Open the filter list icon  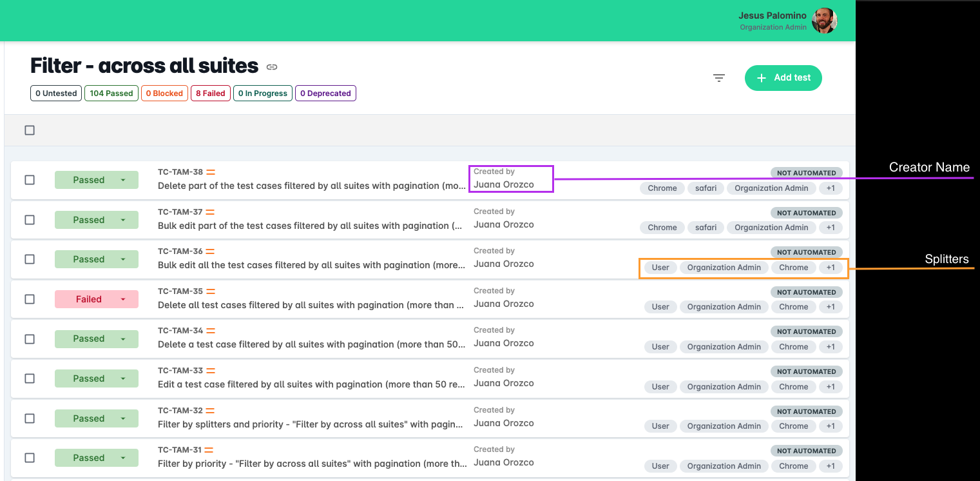(719, 78)
